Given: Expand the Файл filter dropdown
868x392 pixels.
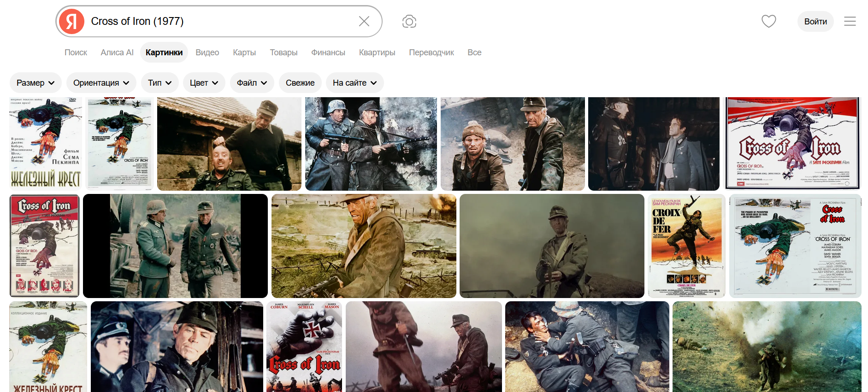Looking at the screenshot, I should (252, 83).
